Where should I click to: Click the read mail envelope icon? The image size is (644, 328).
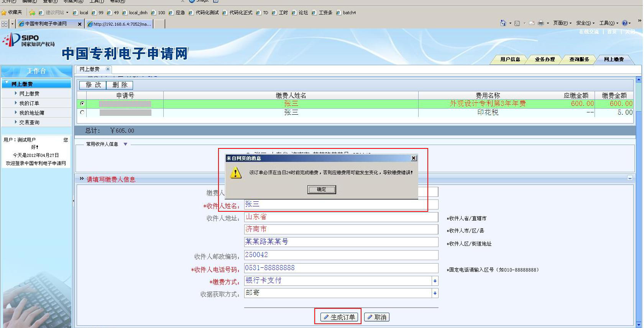[532, 23]
